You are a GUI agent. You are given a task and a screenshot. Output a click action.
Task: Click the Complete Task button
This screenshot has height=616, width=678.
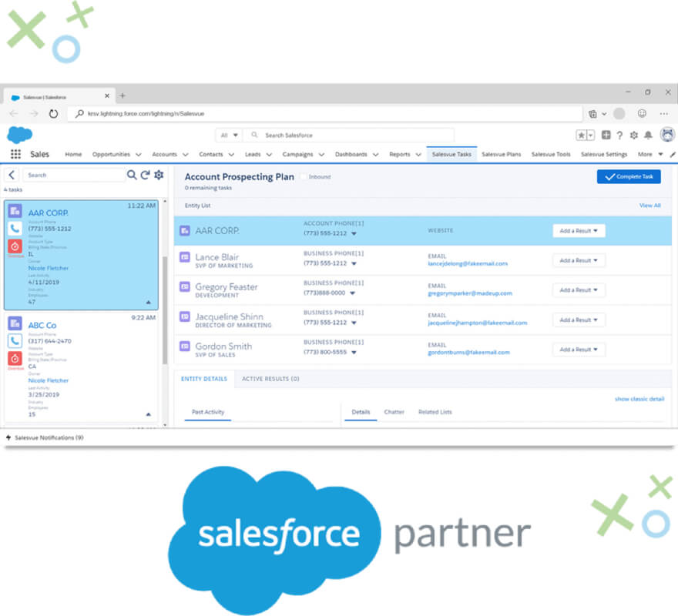(629, 176)
